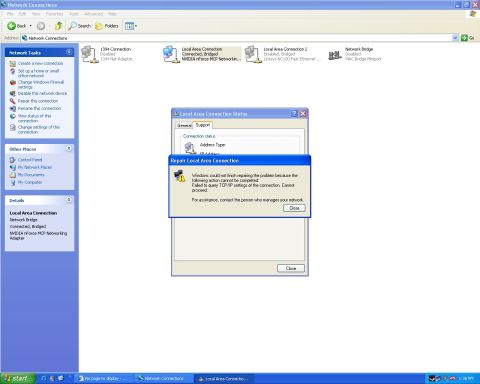480x384 pixels.
Task: Open the Edit menu
Action: click(x=22, y=14)
